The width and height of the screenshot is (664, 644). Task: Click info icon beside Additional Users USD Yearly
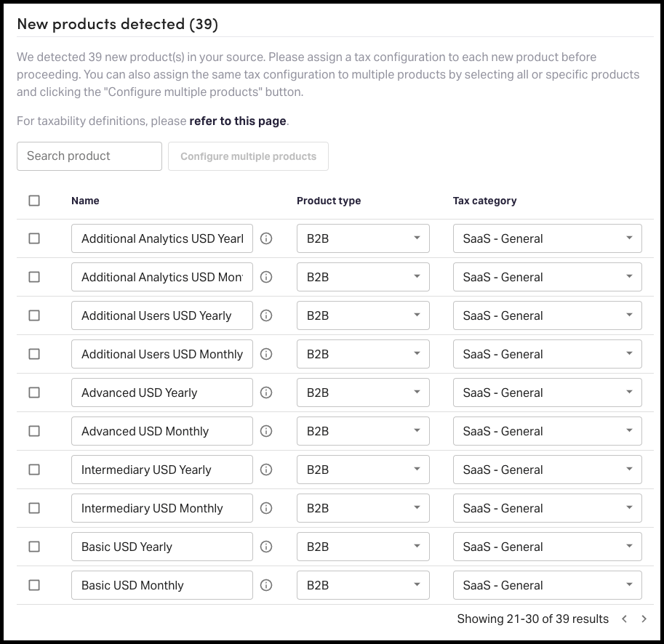point(266,315)
